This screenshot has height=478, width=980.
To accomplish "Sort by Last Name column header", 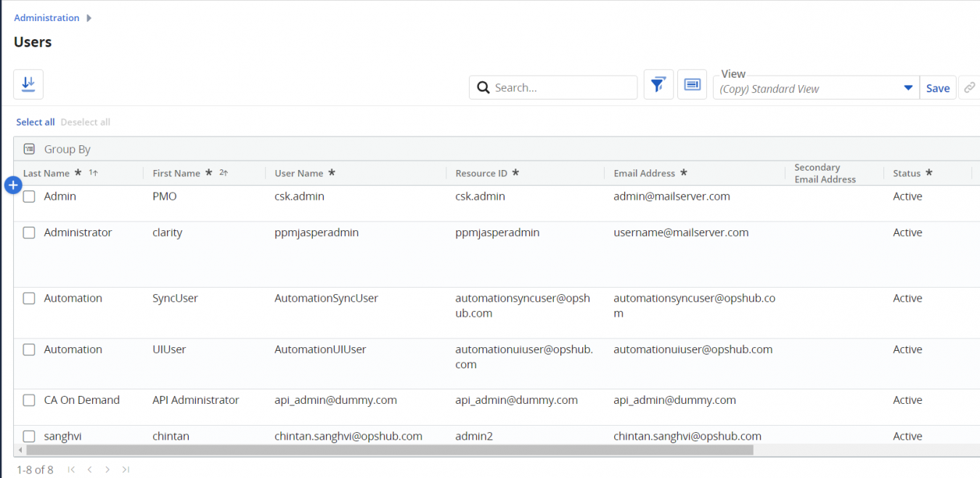I will (x=46, y=174).
